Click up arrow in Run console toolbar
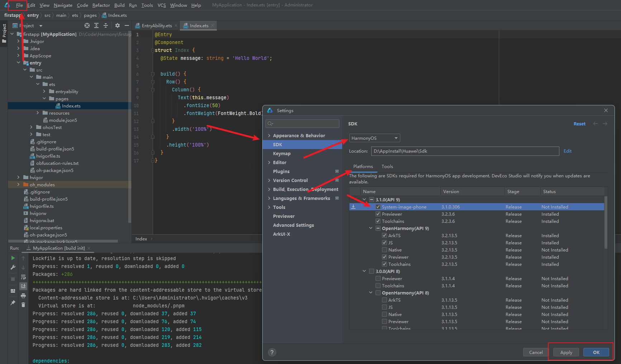 pyautogui.click(x=23, y=258)
